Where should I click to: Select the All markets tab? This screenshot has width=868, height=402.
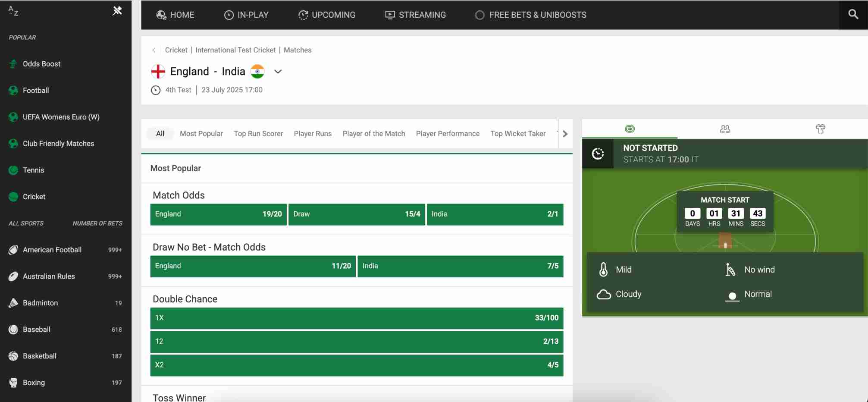160,134
